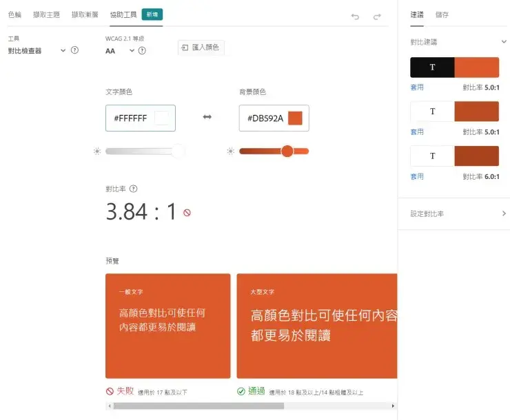Viewport: 510px width, 420px height.
Task: Click brightness sun icon for background color
Action: coord(231,151)
